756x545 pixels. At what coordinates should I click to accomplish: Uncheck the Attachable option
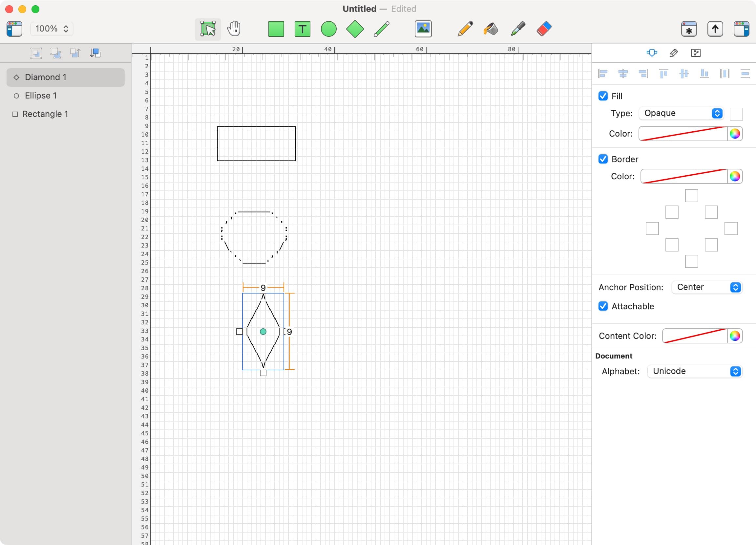(x=603, y=306)
